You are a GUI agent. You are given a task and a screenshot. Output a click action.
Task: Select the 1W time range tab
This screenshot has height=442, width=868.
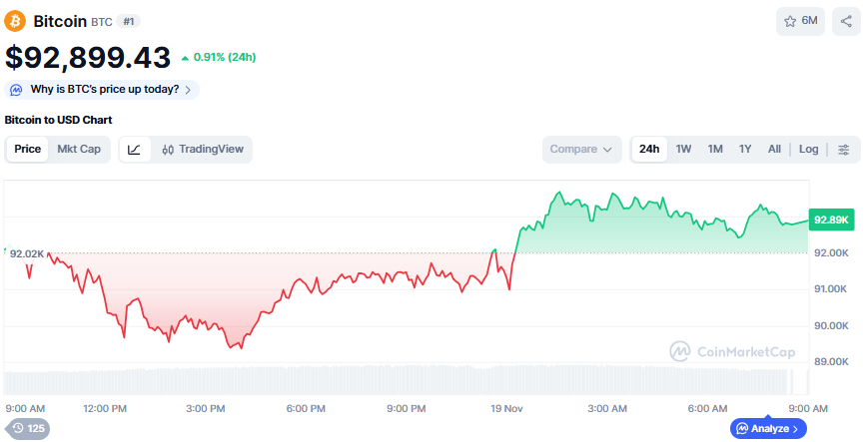point(683,150)
